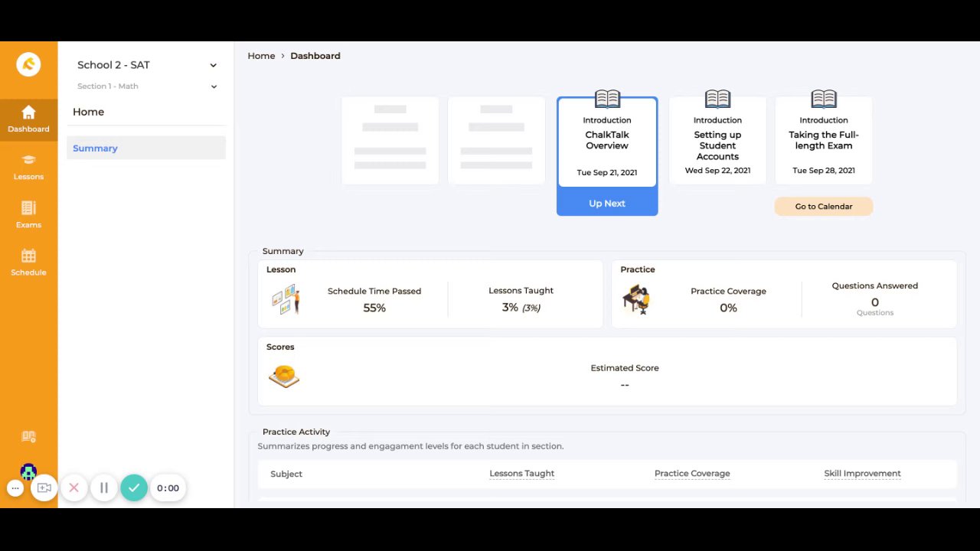Click the Go to Calendar button
Viewport: 980px width, 551px height.
tap(824, 206)
